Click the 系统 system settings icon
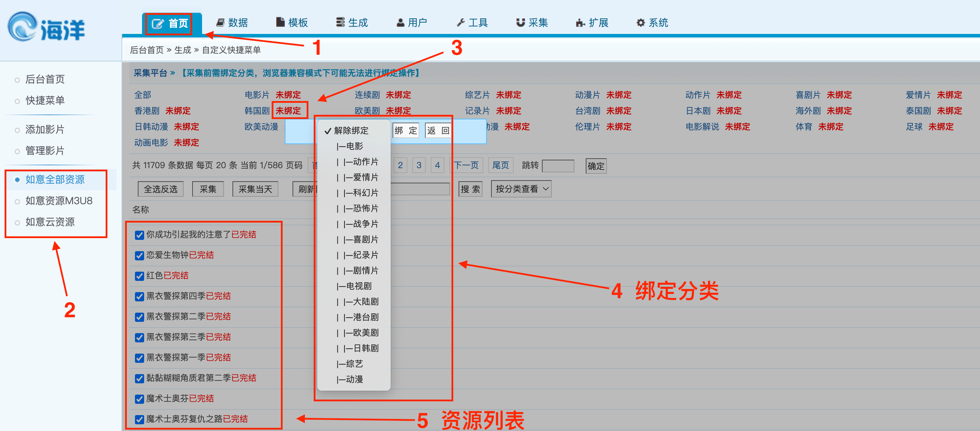The height and width of the screenshot is (431, 980). 652,23
